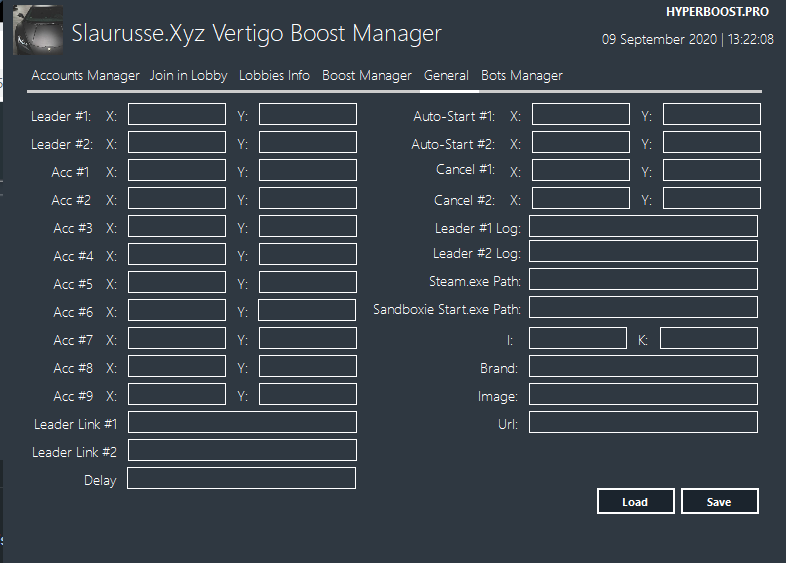Focus the Auto-Start #1 X field

click(581, 115)
